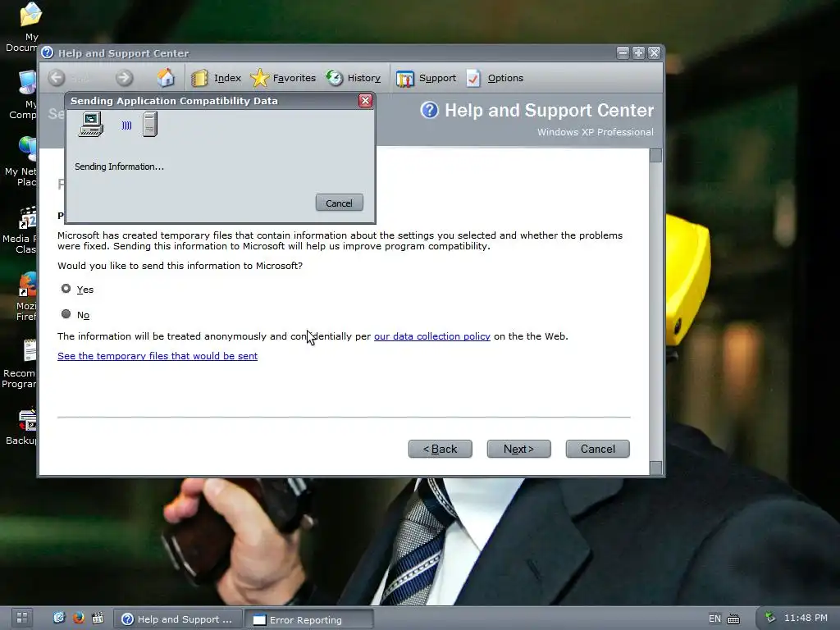The image size is (840, 630).
Task: Open Options in Help toolbar
Action: tap(495, 78)
